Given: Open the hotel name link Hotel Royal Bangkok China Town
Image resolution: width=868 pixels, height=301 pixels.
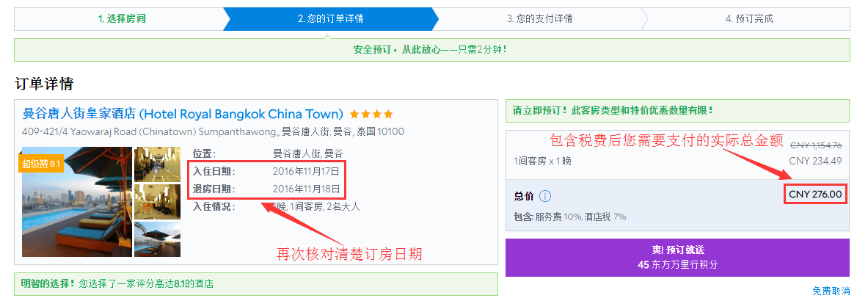Looking at the screenshot, I should (x=183, y=115).
